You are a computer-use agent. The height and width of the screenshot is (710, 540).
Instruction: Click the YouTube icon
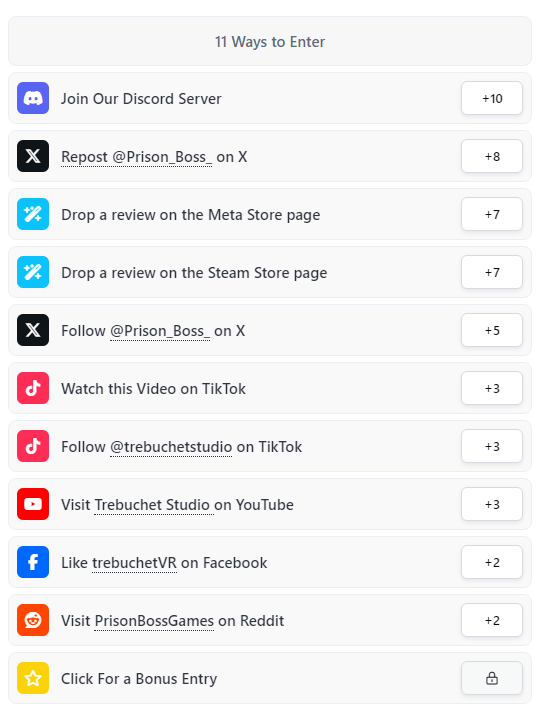coord(33,504)
